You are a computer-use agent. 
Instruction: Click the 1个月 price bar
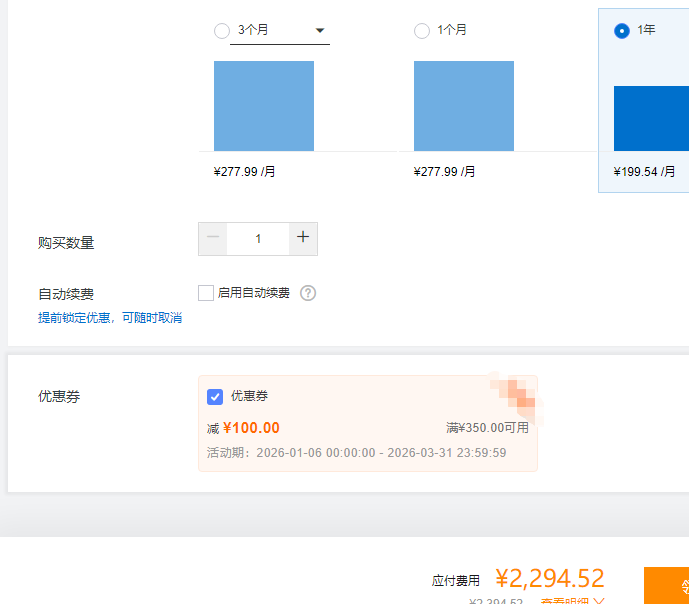[464, 106]
